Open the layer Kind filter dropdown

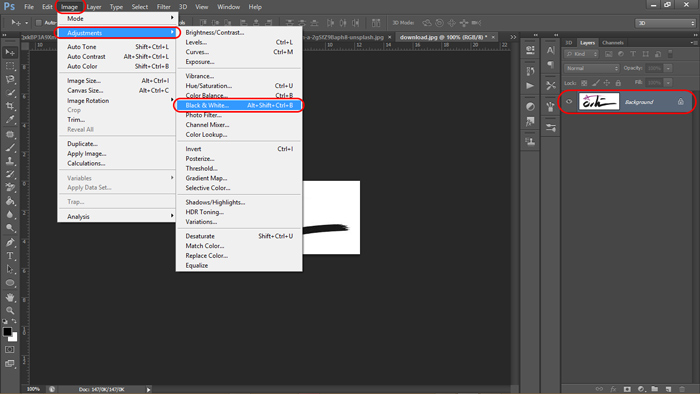coord(581,54)
